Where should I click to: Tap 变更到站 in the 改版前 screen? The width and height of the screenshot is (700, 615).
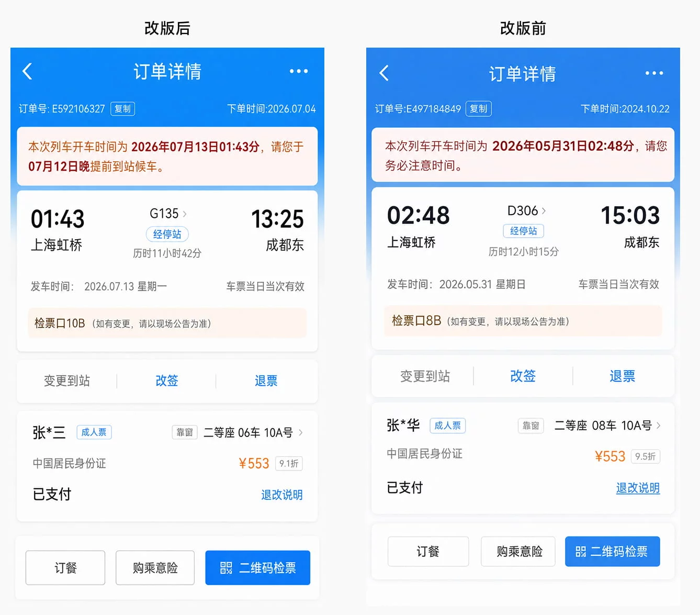(425, 376)
